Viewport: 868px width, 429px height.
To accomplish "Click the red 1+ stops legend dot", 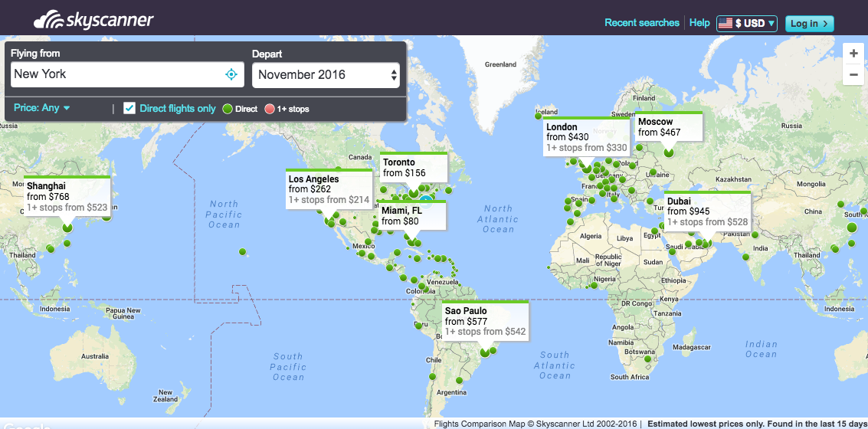I will click(270, 109).
